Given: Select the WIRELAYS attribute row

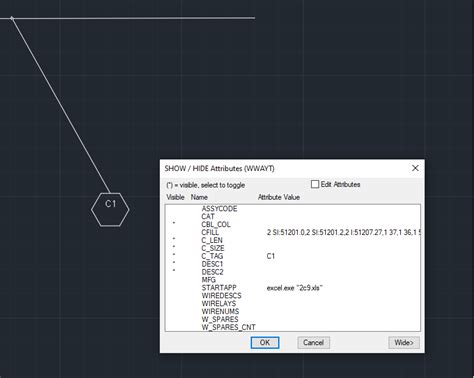Looking at the screenshot, I should coord(293,304).
